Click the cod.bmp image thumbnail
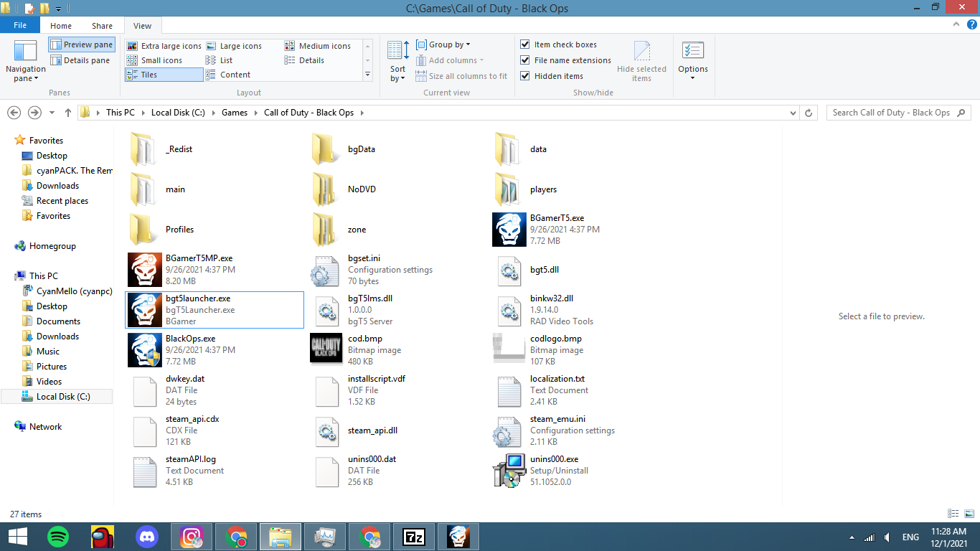Viewport: 980px width, 551px height. coord(326,350)
